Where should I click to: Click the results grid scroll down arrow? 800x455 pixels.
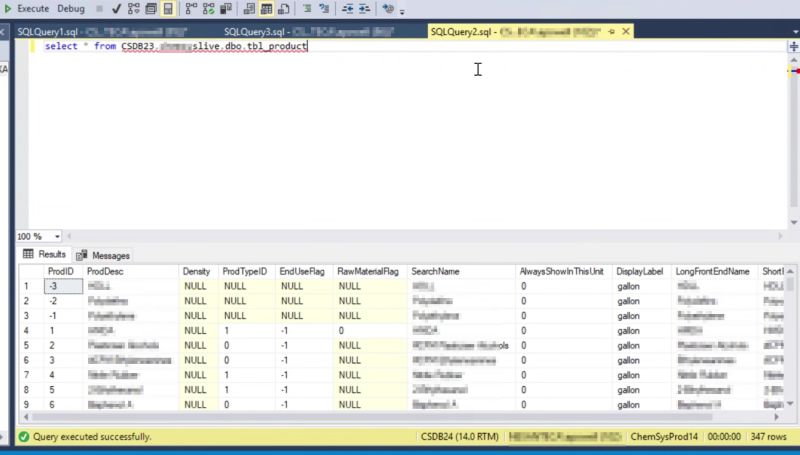tap(790, 404)
